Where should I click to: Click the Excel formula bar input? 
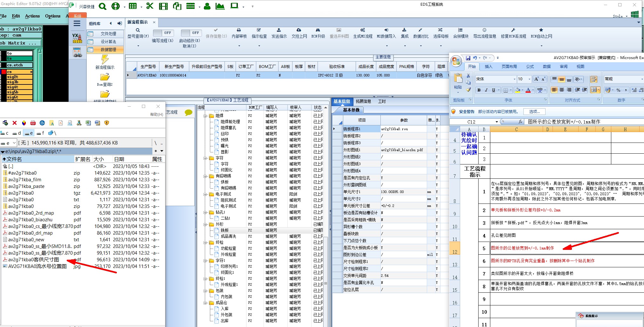coord(584,122)
